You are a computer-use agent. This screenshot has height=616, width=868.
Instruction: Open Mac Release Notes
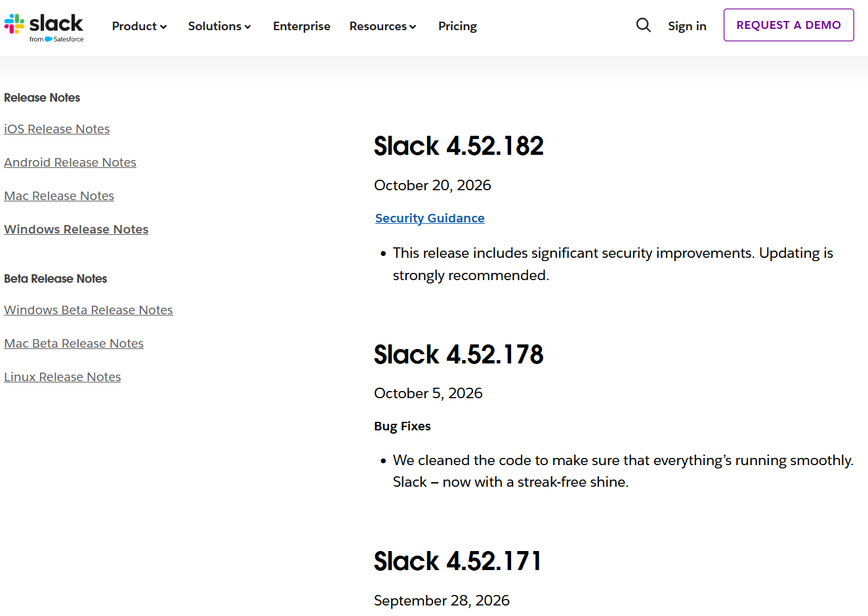[x=59, y=196]
